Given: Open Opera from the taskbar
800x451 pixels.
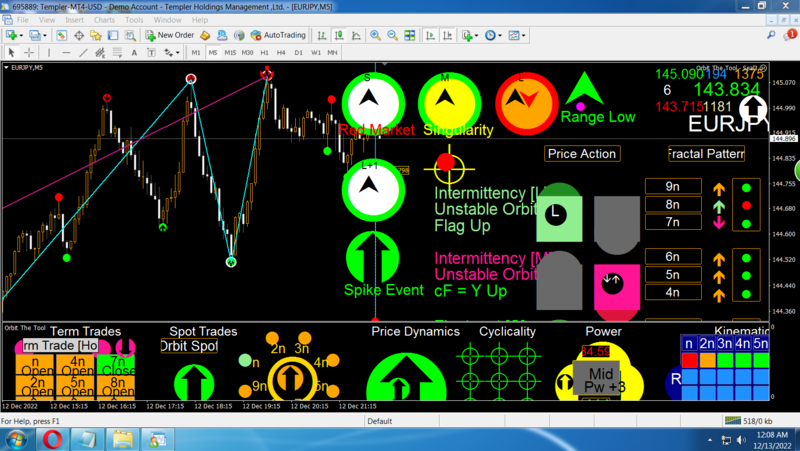Looking at the screenshot, I should [53, 439].
